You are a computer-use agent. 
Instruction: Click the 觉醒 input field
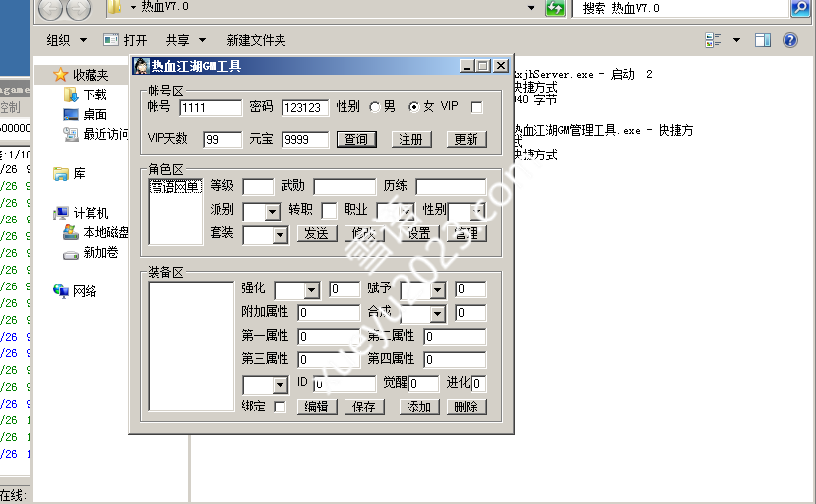tap(423, 384)
